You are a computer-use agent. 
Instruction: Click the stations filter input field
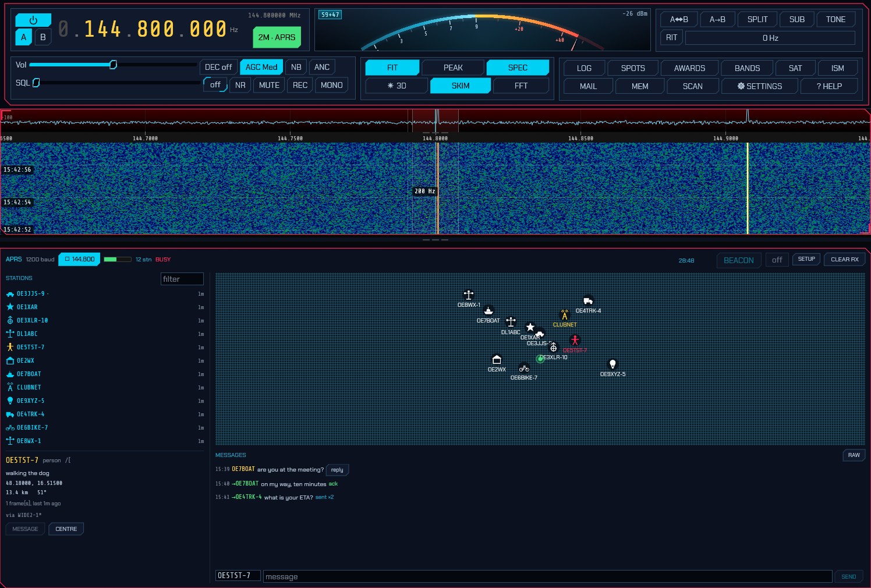coord(182,279)
